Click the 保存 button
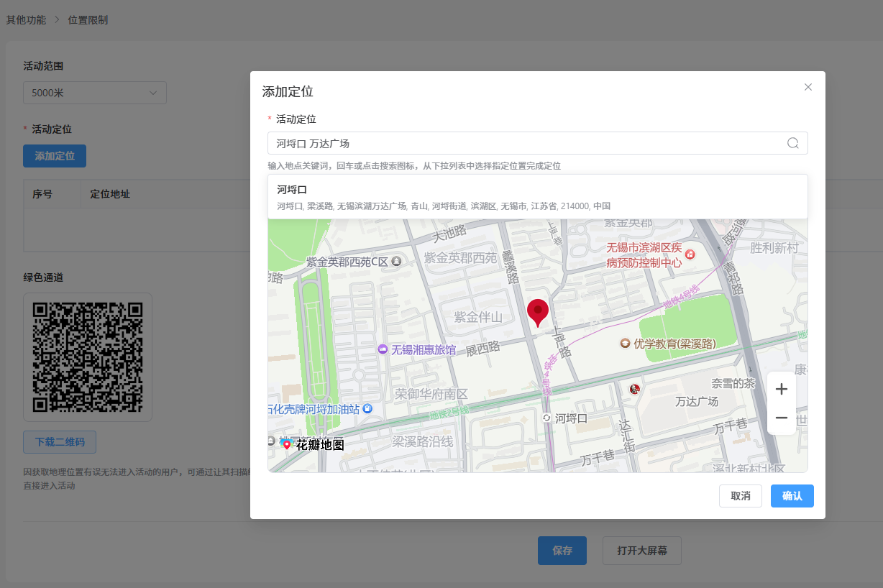 click(x=562, y=551)
